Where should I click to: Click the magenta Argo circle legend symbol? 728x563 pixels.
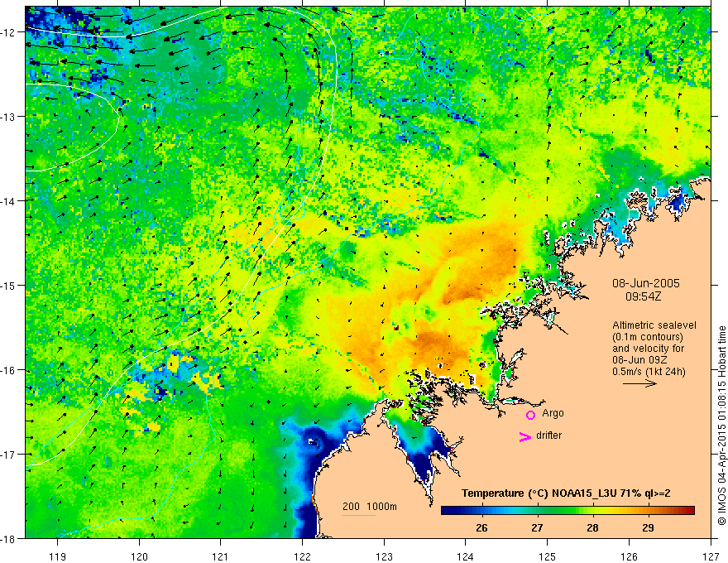pyautogui.click(x=530, y=415)
